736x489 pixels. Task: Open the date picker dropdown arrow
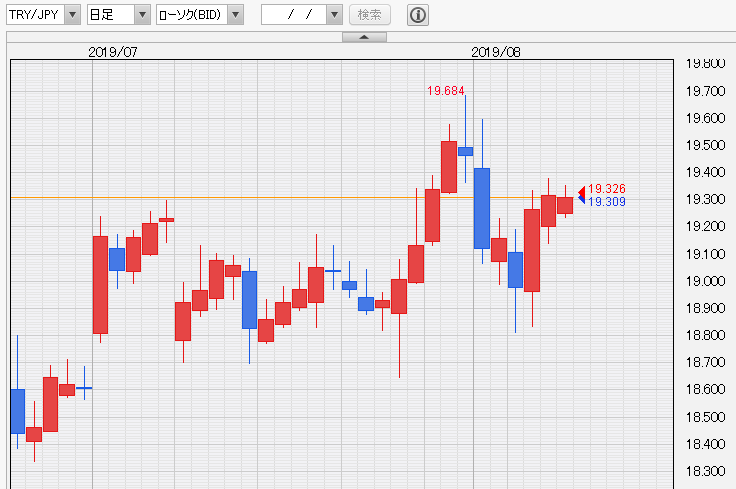[x=334, y=15]
